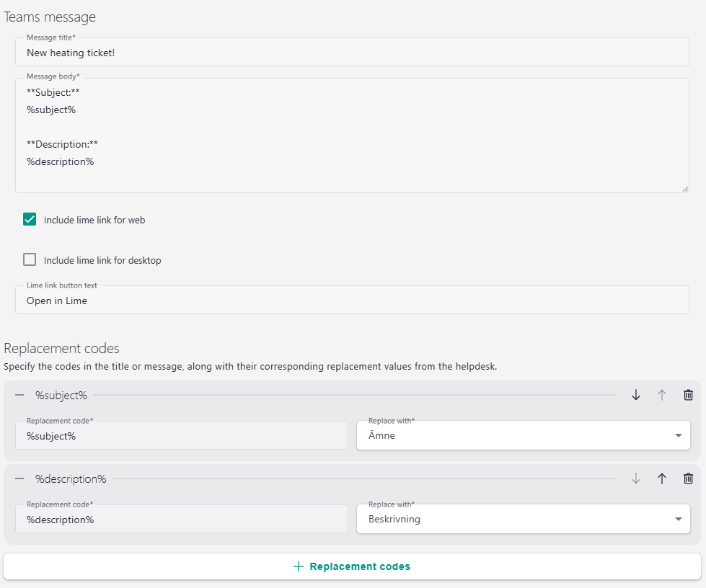This screenshot has height=588, width=706.
Task: Click the Replacement codes heading
Action: pyautogui.click(x=62, y=348)
